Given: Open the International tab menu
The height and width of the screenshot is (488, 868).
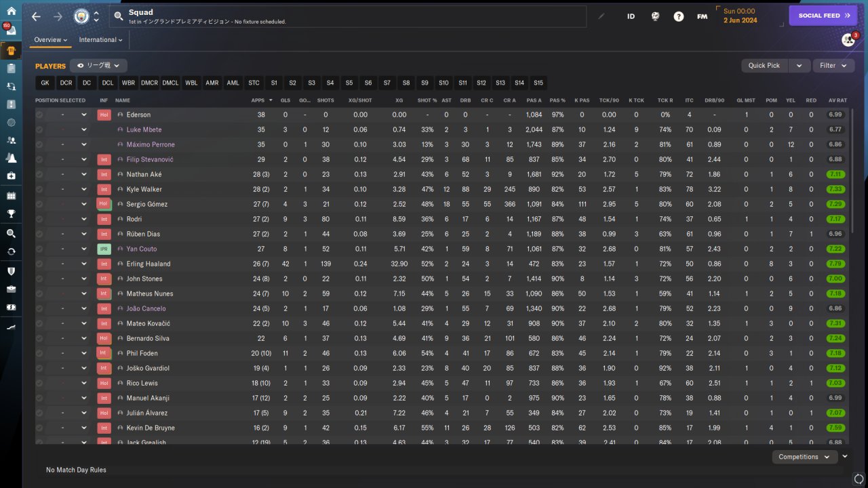Looking at the screenshot, I should pyautogui.click(x=100, y=40).
